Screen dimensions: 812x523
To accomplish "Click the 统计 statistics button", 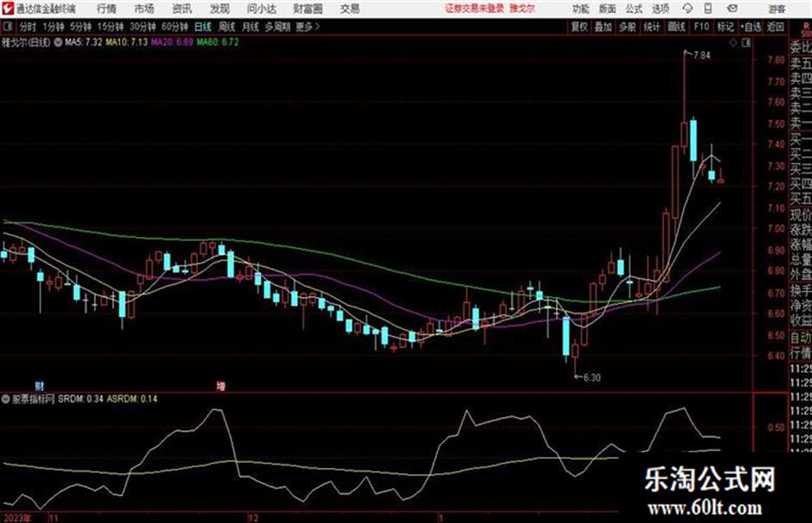I will 651,27.
